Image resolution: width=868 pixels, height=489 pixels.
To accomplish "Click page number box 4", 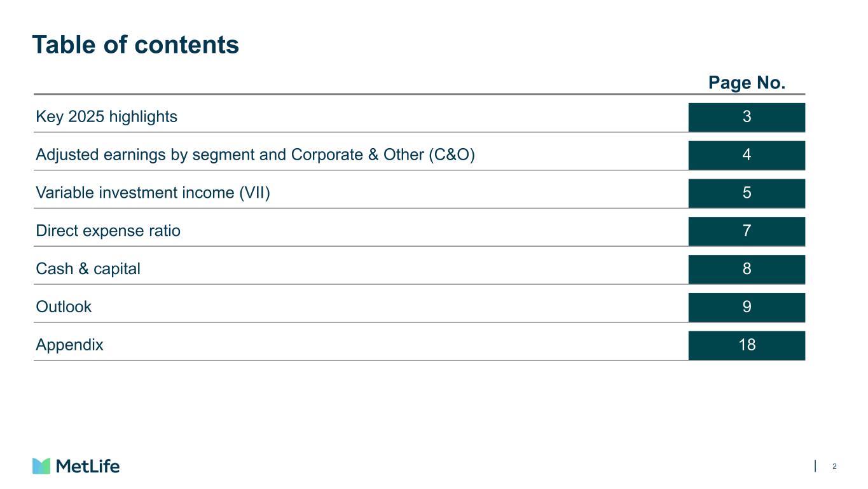I will tap(747, 155).
